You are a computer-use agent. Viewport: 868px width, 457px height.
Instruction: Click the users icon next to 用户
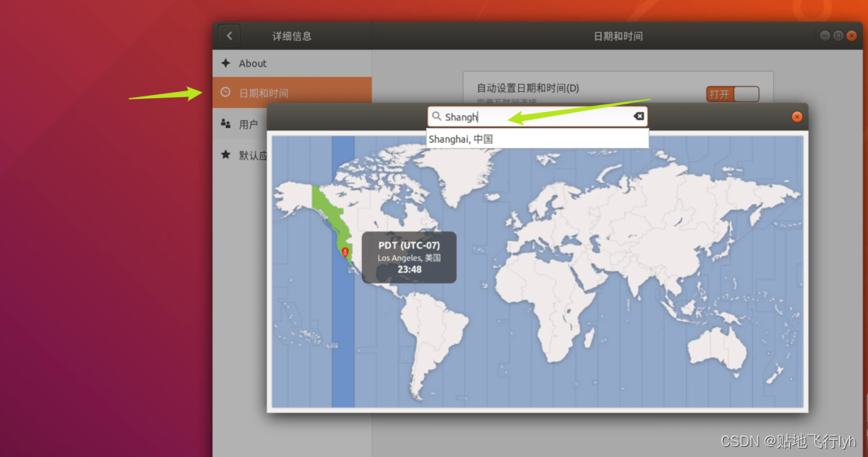pos(226,122)
